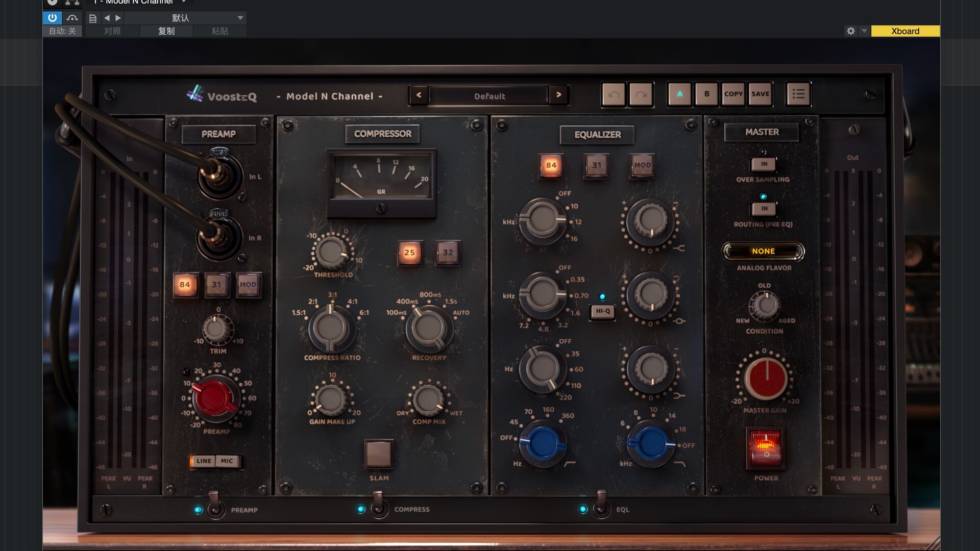
Task: Select preamp MOD model button
Action: pyautogui.click(x=248, y=285)
